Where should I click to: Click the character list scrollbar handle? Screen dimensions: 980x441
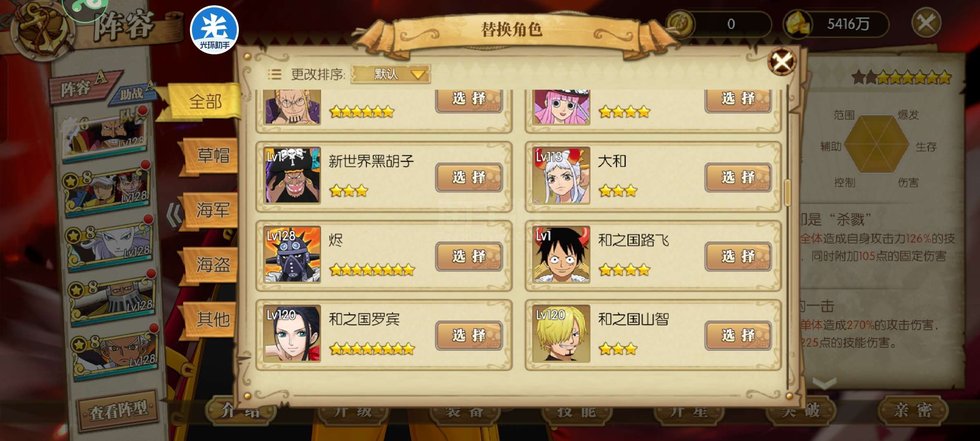(x=788, y=193)
